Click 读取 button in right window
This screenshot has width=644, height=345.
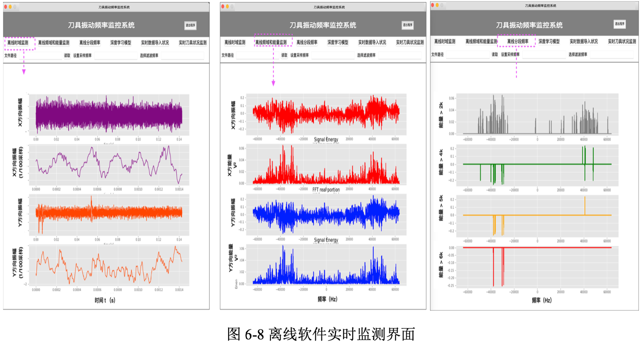click(x=495, y=54)
